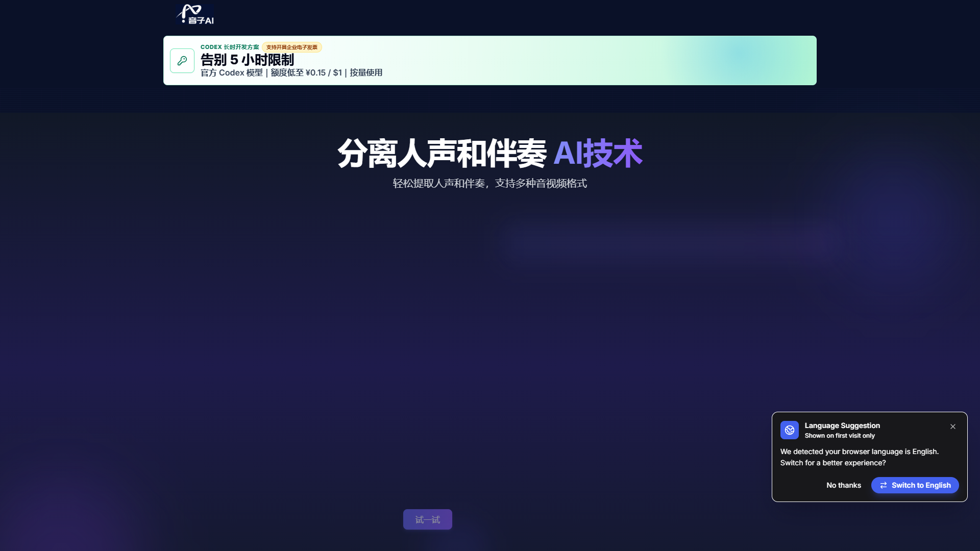Click the CODEX 长时开发方案 label

tap(230, 47)
